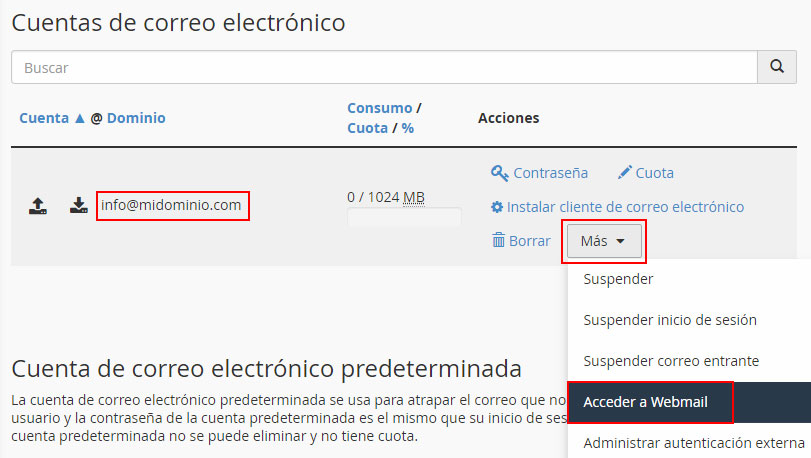Click the quota usage progress bar
The width and height of the screenshot is (811, 458).
click(404, 217)
